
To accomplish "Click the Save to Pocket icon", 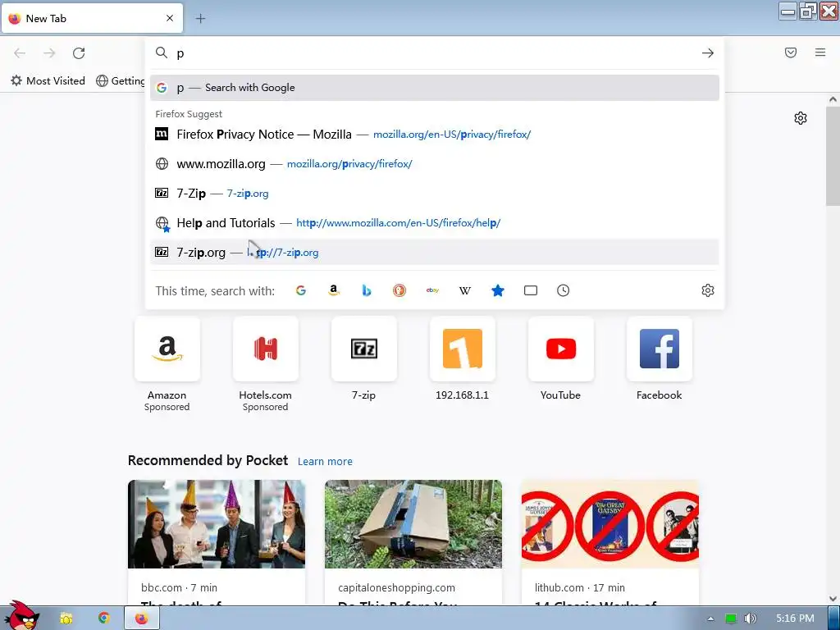I will pos(791,52).
